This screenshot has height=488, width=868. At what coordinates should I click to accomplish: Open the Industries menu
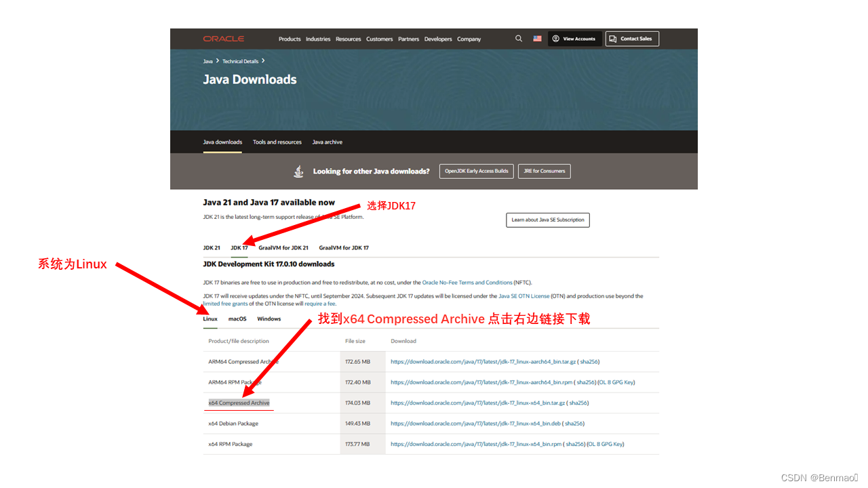(318, 39)
